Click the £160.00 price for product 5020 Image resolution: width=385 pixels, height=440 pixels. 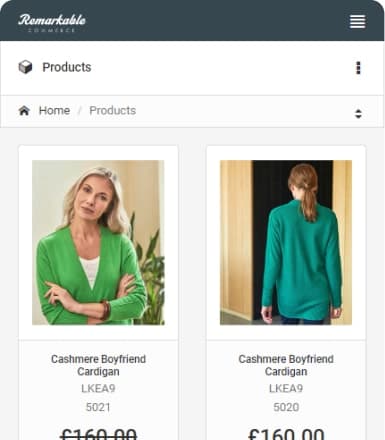[286, 434]
